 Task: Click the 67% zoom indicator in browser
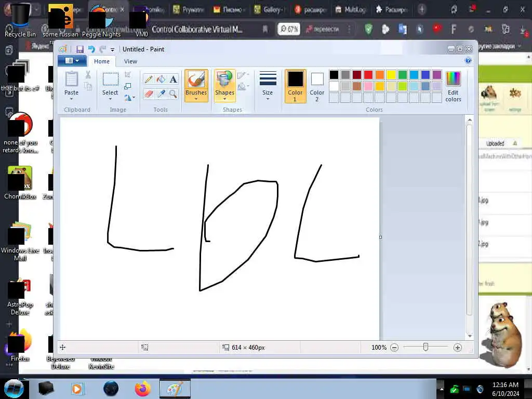tap(289, 29)
